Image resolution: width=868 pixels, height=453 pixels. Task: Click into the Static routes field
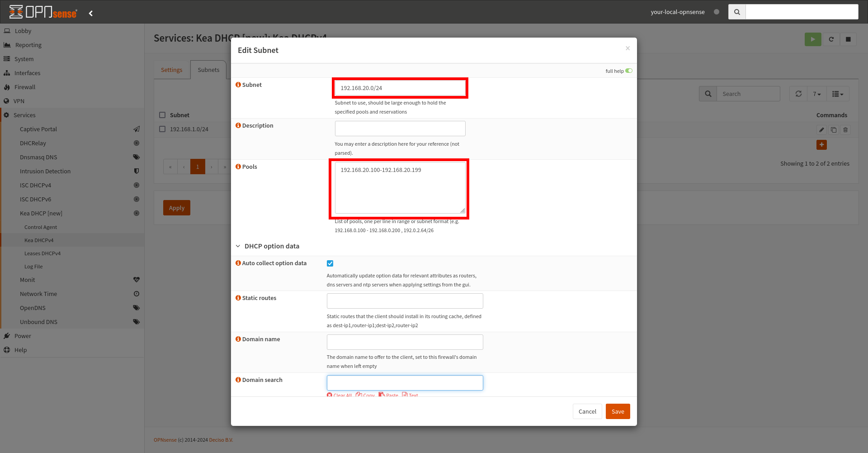[x=405, y=301]
